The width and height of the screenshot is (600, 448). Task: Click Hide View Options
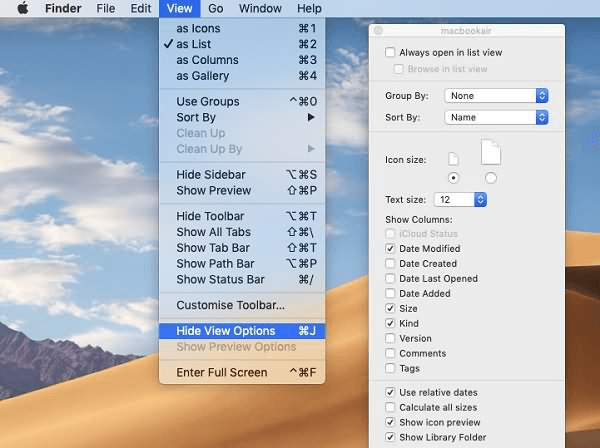pos(242,331)
